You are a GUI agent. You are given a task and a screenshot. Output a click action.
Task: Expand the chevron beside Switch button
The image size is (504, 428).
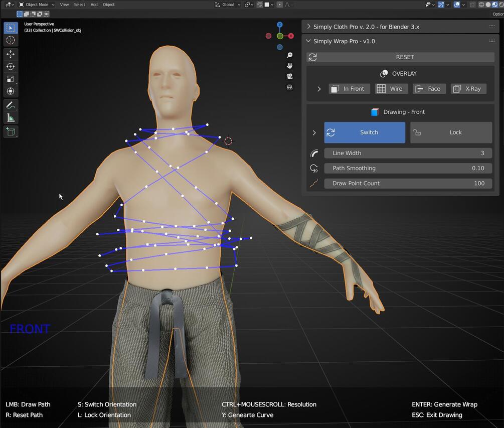coord(314,133)
